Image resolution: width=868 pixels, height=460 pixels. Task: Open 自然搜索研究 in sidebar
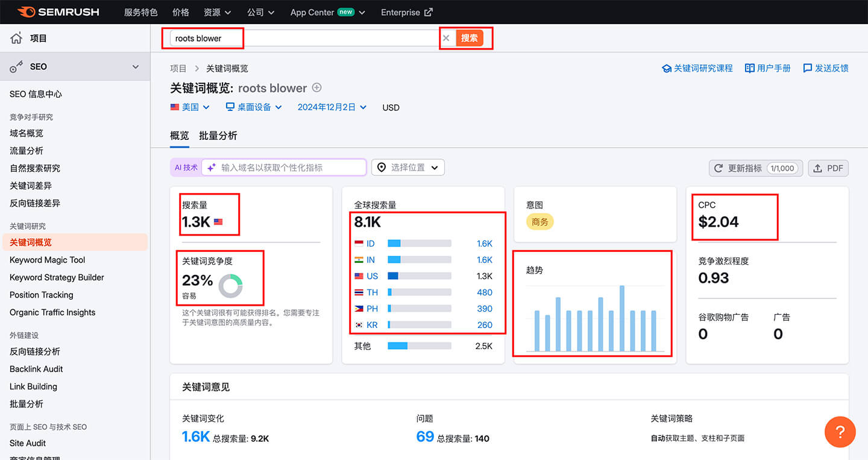pos(35,168)
